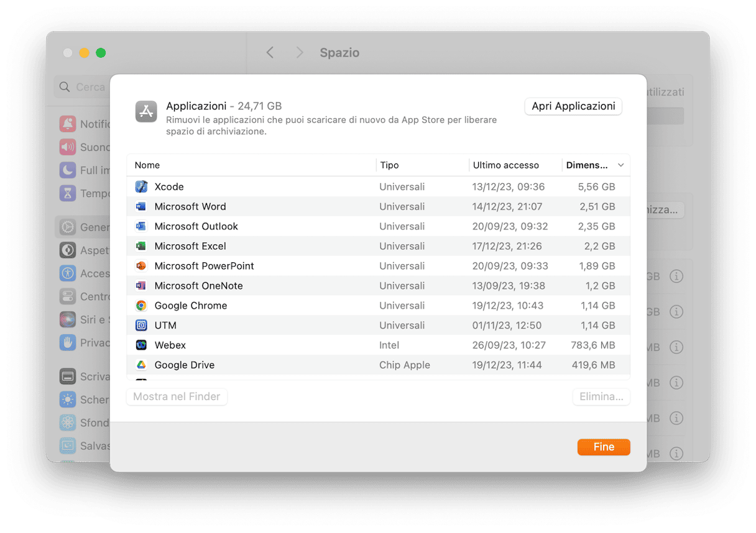The height and width of the screenshot is (533, 756).
Task: Click Chip Apple type in Google Drive row
Action: 405,365
